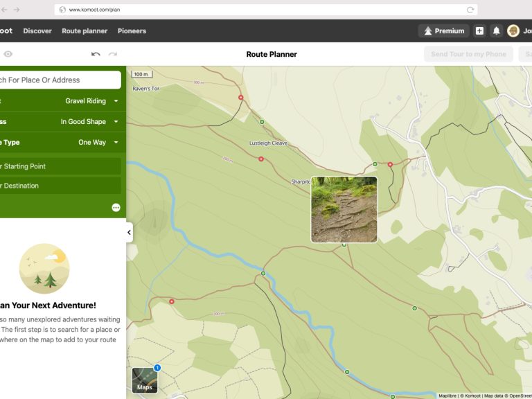Screen dimensions: 532x399
Task: Click the Lustleigh Cleave map label
Action: [268, 143]
